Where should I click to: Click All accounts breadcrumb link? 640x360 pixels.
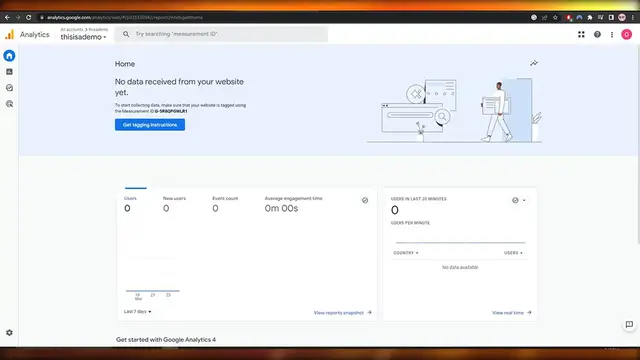point(72,29)
